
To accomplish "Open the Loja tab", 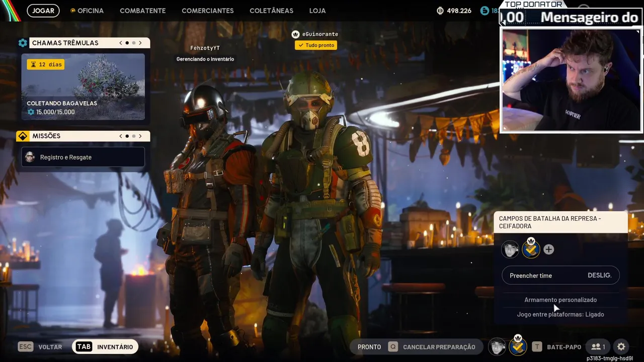I will (x=317, y=11).
